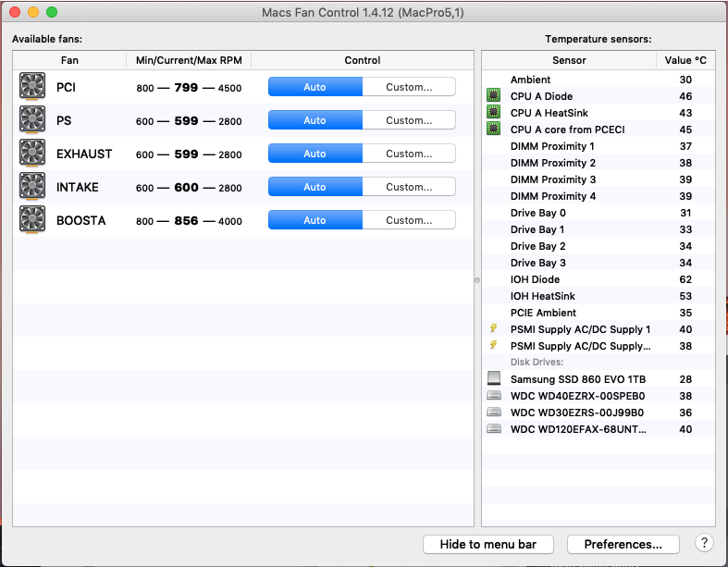Screen dimensions: 728x567
Task: Open Custom control for INTAKE fan
Action: [x=409, y=187]
